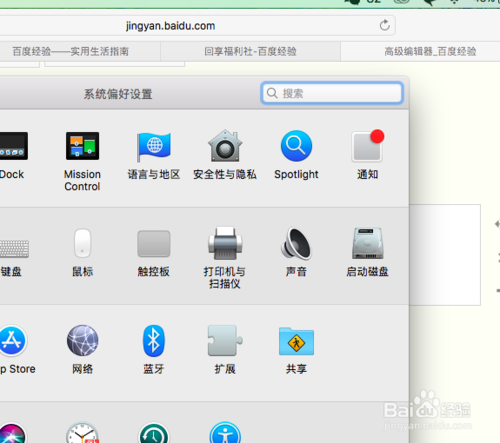500x443 pixels.
Task: Open 鼠标 mouse preferences
Action: (82, 243)
